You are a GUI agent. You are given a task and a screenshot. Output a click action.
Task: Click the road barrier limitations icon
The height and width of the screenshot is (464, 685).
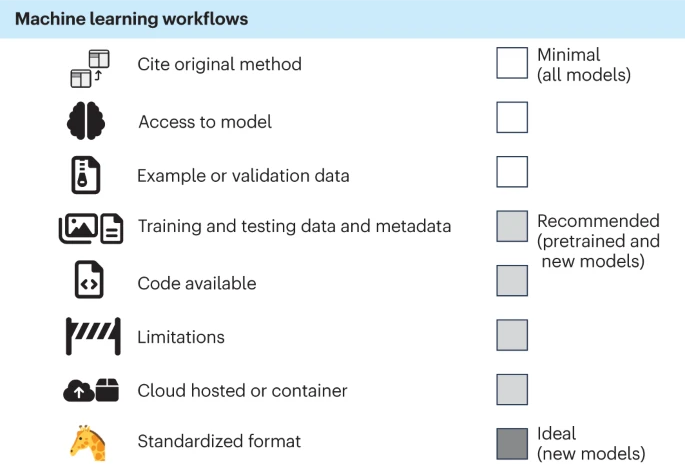93,337
